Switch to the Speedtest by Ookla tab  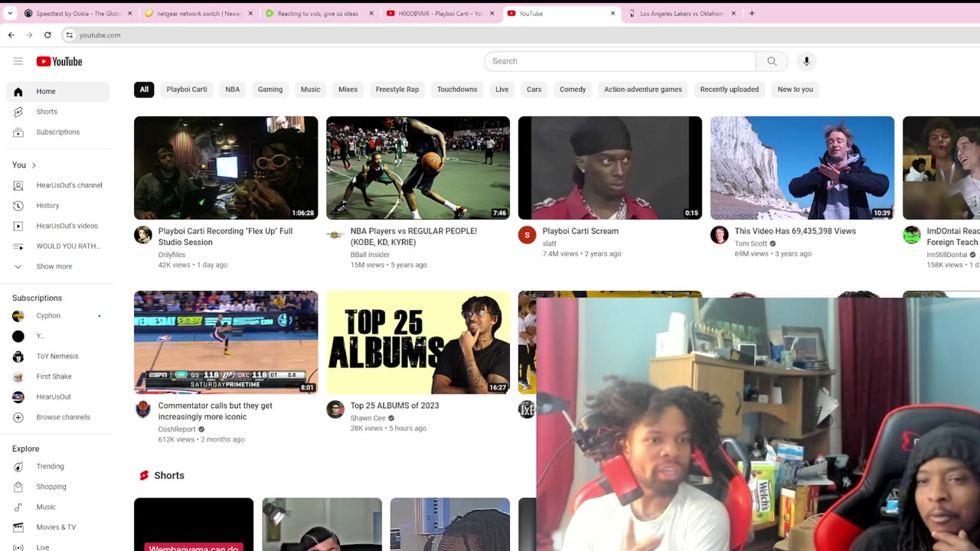(x=79, y=13)
